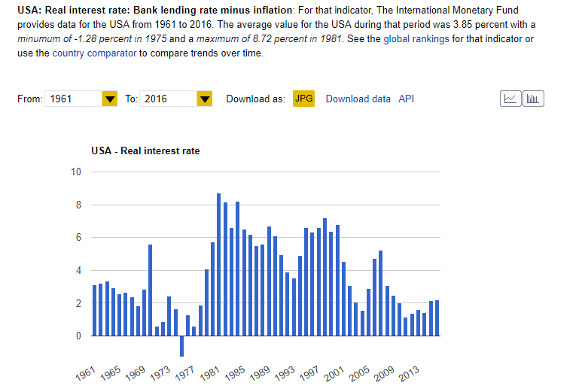Select the chart title 'USA - Real interest rate'
The image size is (582, 392).
[x=145, y=151]
